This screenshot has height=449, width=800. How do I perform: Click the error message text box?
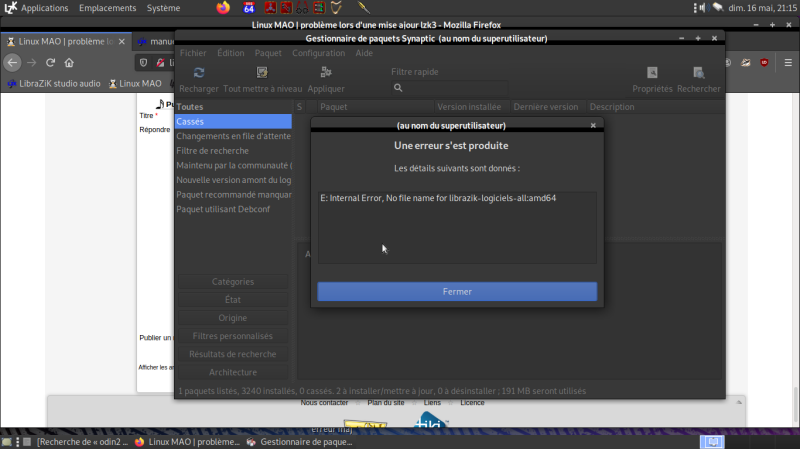pos(457,228)
